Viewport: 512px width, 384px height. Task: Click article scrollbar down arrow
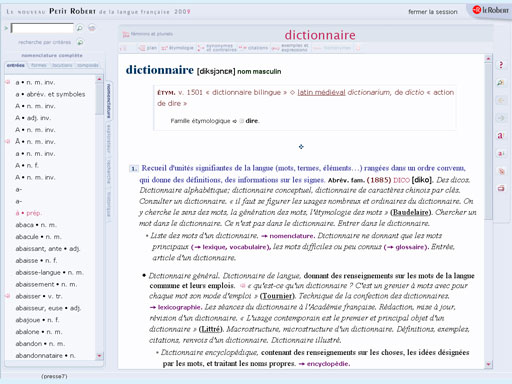click(x=488, y=364)
